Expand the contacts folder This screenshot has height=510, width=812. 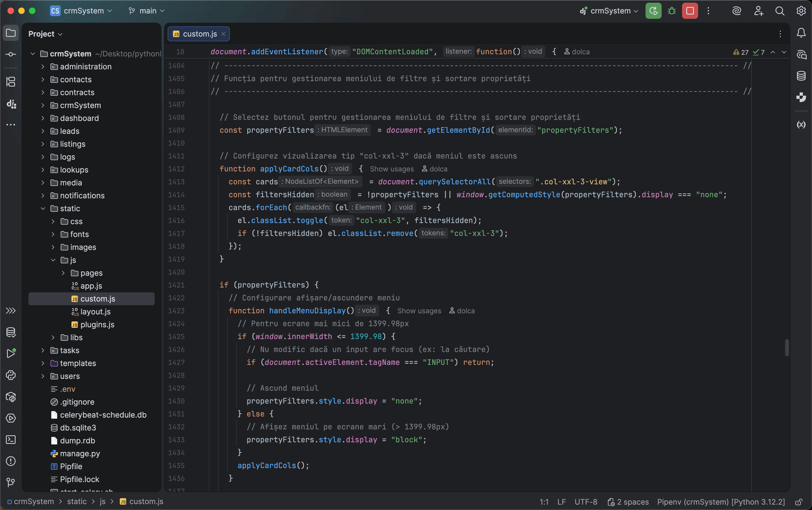43,79
